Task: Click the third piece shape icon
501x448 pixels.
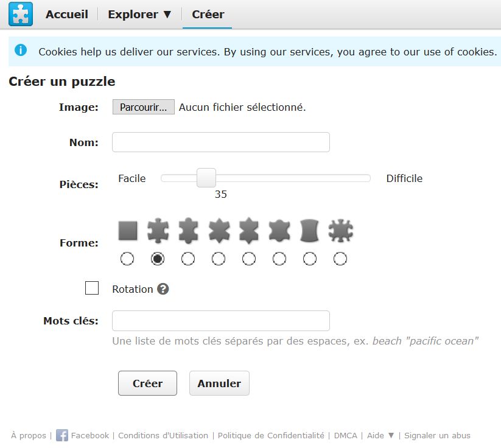Action: pyautogui.click(x=188, y=230)
